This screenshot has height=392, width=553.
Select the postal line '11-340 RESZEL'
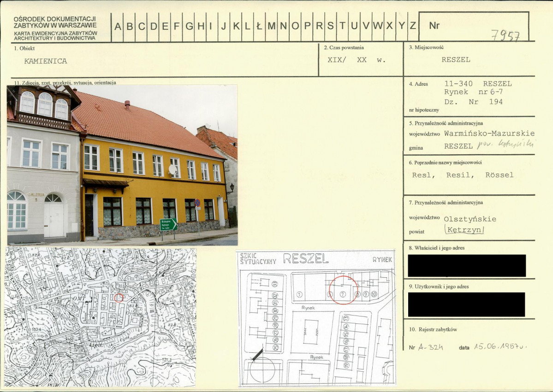tap(478, 84)
